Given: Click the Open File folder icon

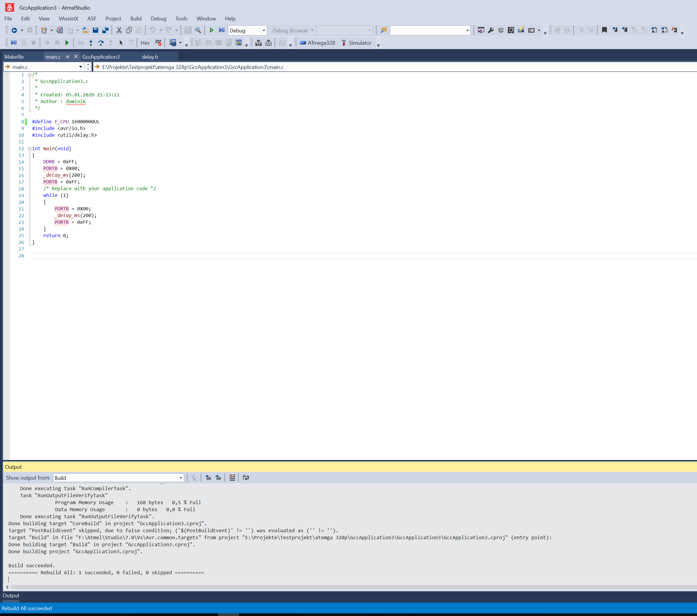Looking at the screenshot, I should 85,30.
